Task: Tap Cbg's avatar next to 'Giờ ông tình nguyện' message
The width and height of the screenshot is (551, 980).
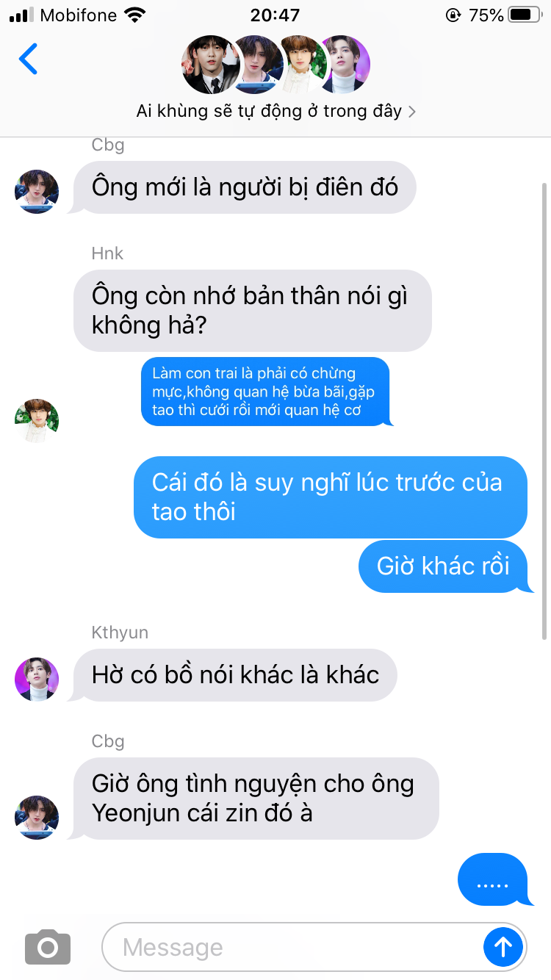Action: point(37,817)
